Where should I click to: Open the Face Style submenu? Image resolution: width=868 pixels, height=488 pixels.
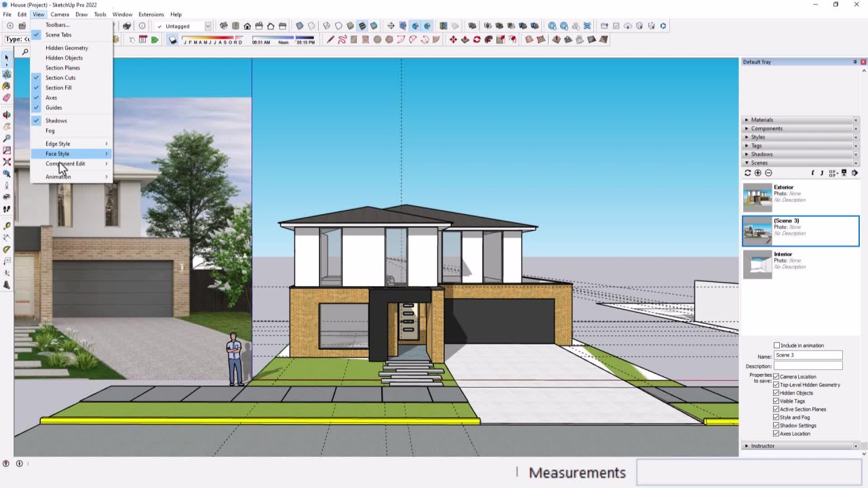point(58,154)
